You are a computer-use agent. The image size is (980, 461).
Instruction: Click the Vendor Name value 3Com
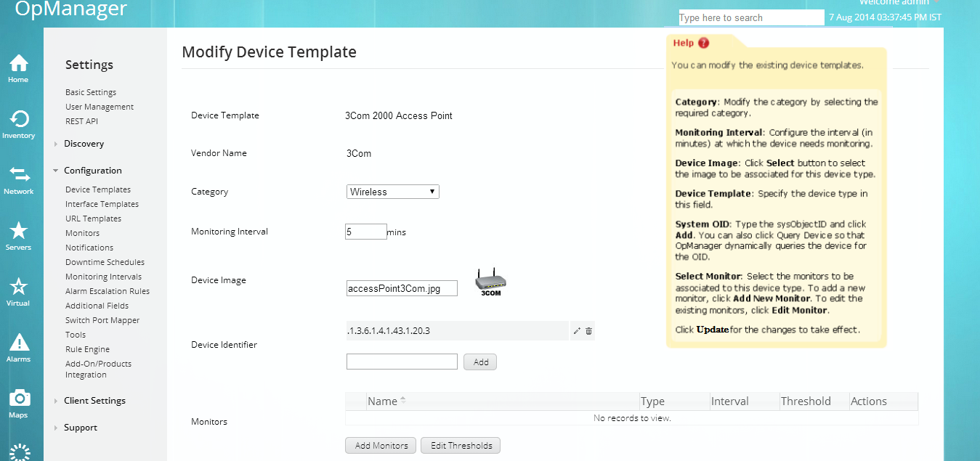(x=359, y=153)
